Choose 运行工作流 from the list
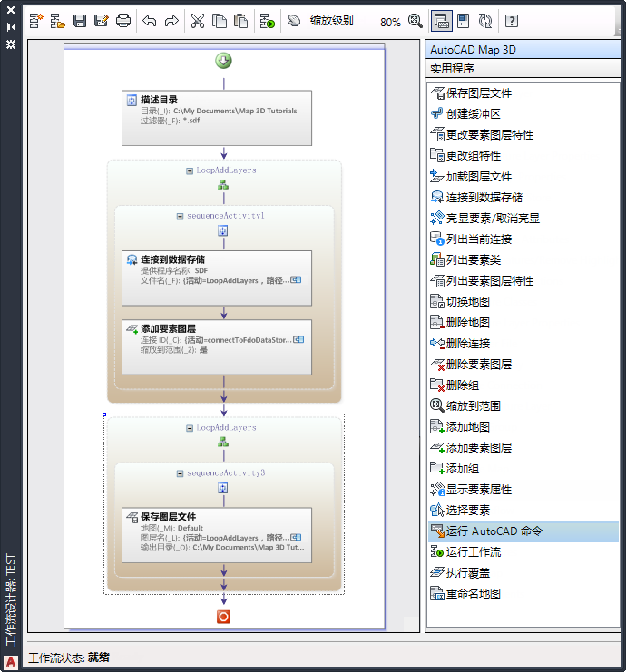This screenshot has height=672, width=626. [523, 551]
